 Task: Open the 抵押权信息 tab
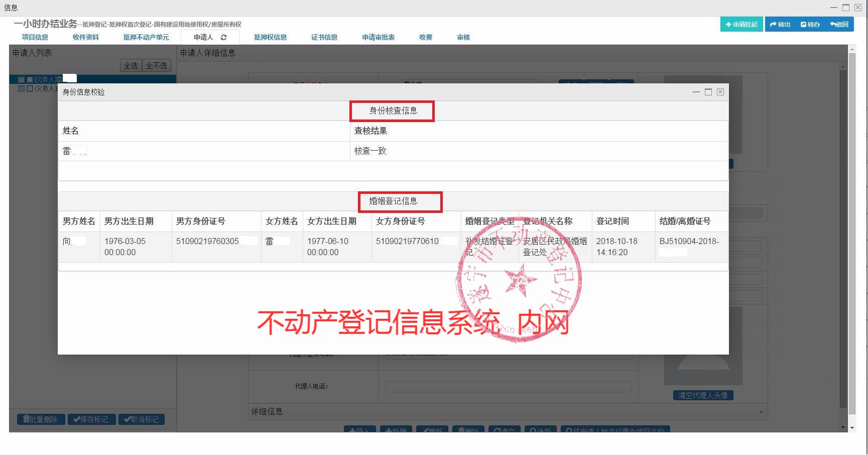pos(270,37)
